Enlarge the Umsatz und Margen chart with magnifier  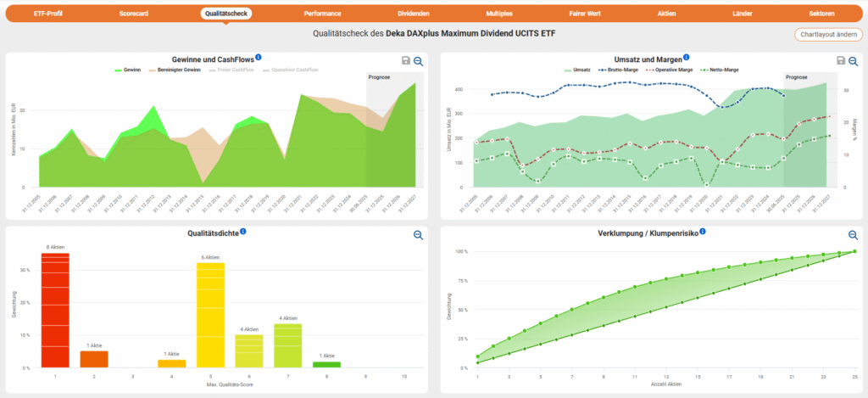coord(852,61)
